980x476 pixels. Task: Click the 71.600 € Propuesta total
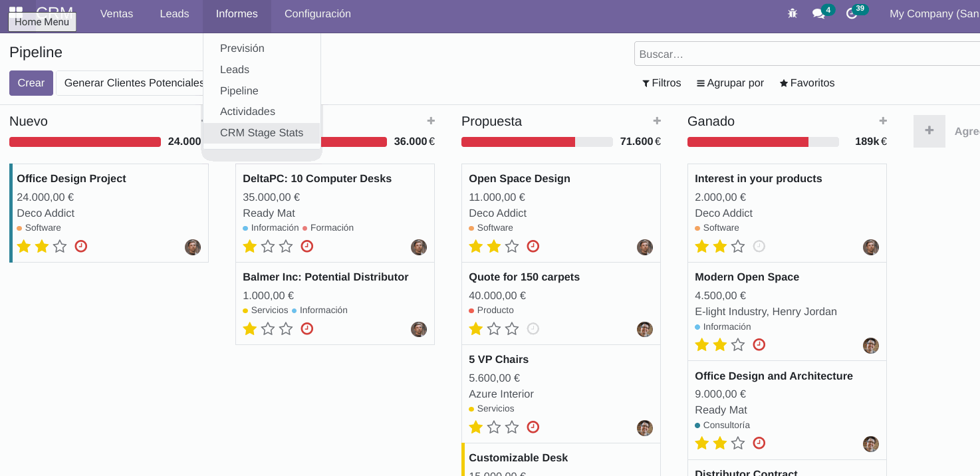pos(640,142)
